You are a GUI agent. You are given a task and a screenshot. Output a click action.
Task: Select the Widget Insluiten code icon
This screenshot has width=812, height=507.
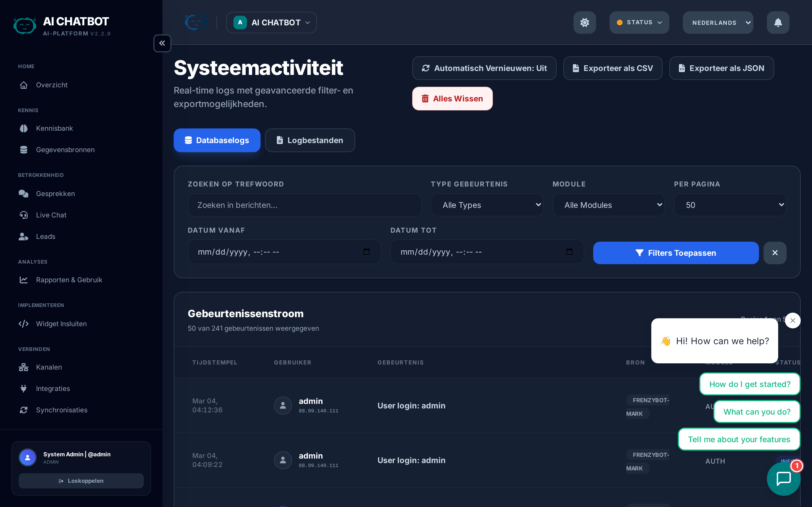point(23,324)
